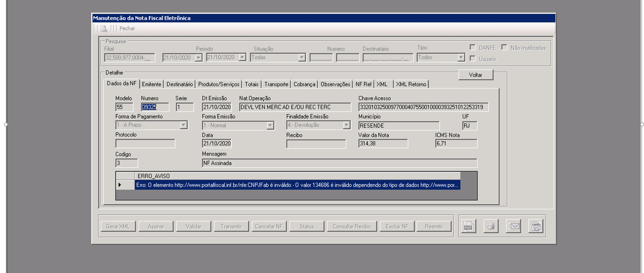Enable the Não Inutilizadas checkbox
Image resolution: width=644 pixels, height=273 pixels.
coord(504,47)
